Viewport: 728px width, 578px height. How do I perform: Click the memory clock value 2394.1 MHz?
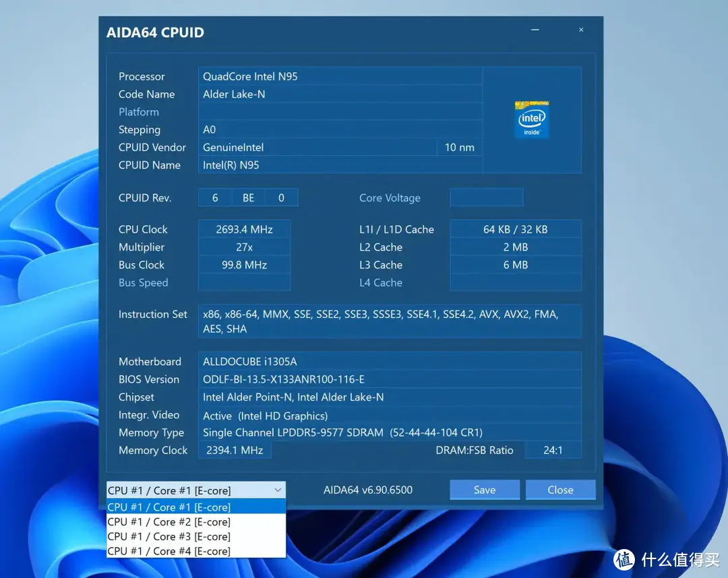click(x=235, y=450)
